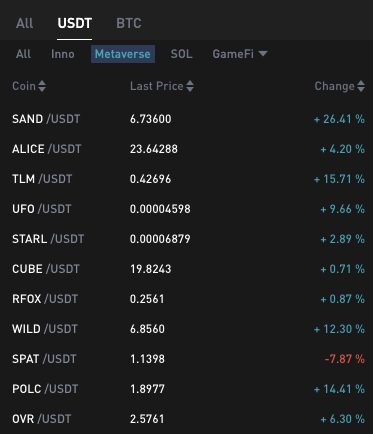Screen dimensions: 373x434
Task: Click the POLC price 1.8977
Action: pyautogui.click(x=147, y=389)
